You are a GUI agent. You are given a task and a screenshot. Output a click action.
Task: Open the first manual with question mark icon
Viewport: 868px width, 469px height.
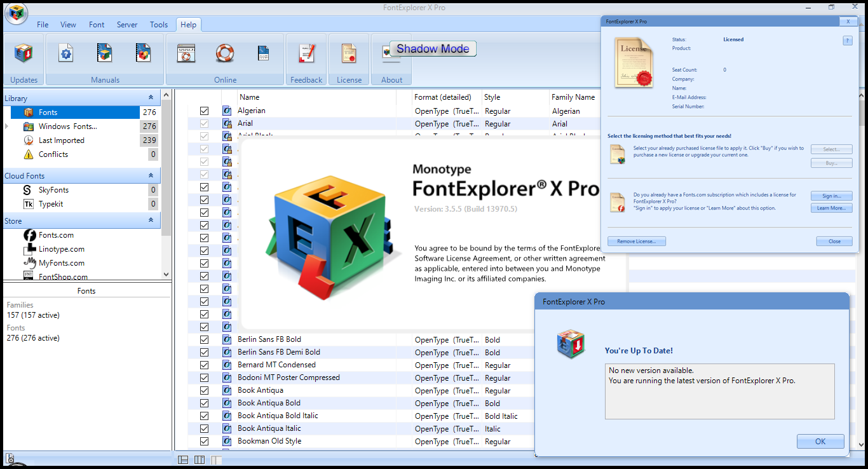(x=65, y=53)
